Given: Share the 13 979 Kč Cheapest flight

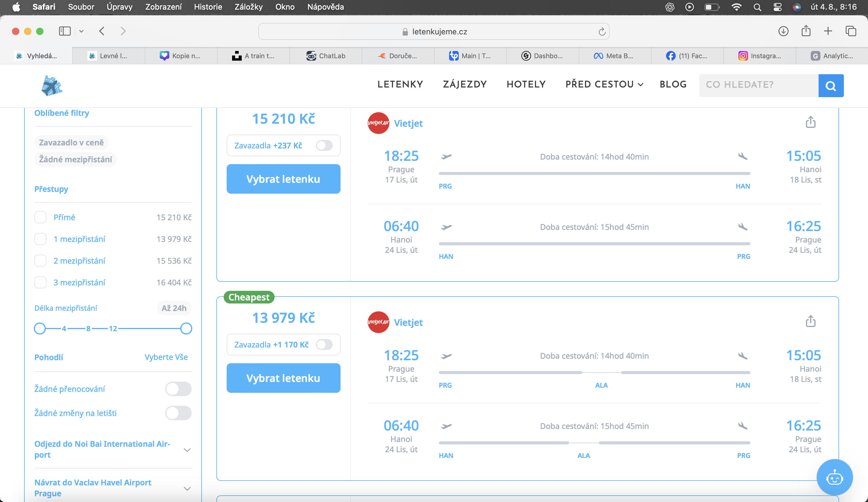Looking at the screenshot, I should (x=810, y=321).
